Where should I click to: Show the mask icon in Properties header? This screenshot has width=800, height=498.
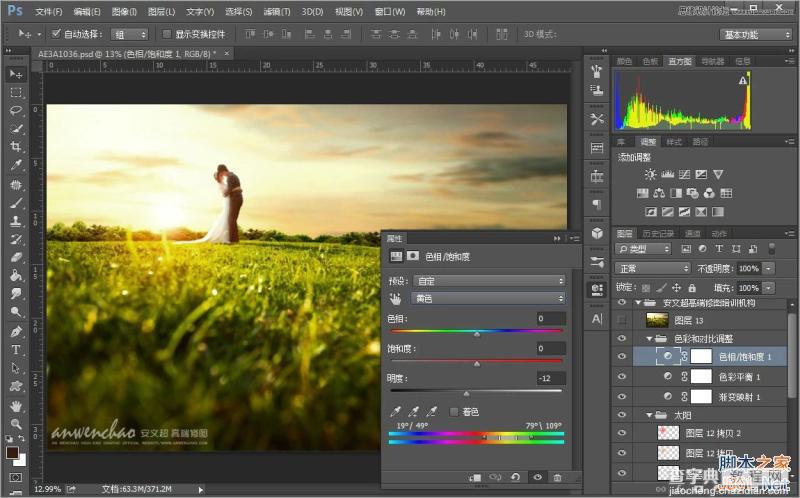coord(413,256)
